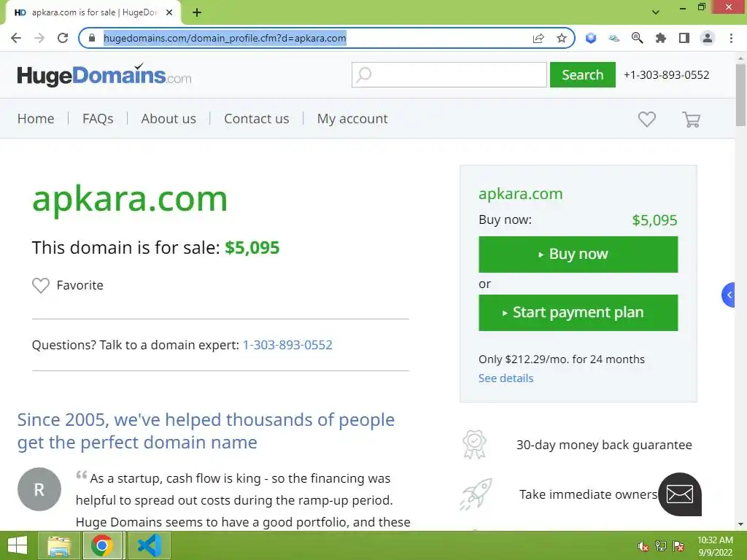Open the taskbar clock and date
Screen dimensions: 747x560
715,546
